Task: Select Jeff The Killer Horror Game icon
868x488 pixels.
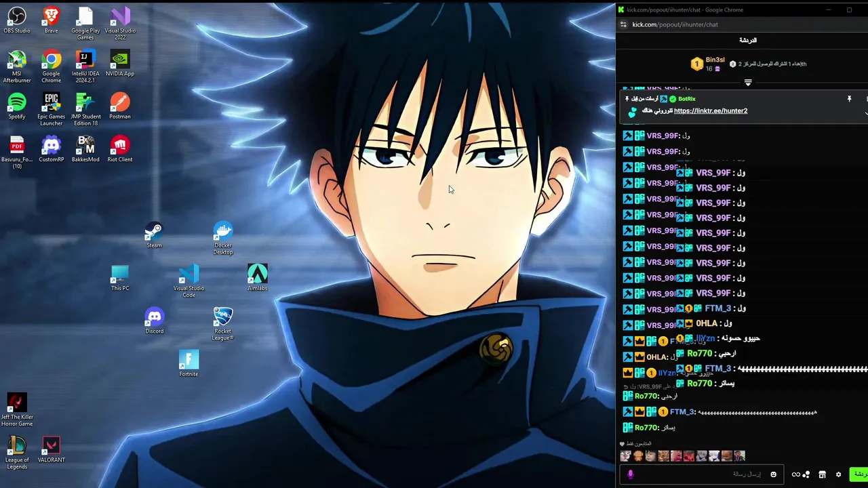Action: pyautogui.click(x=17, y=410)
